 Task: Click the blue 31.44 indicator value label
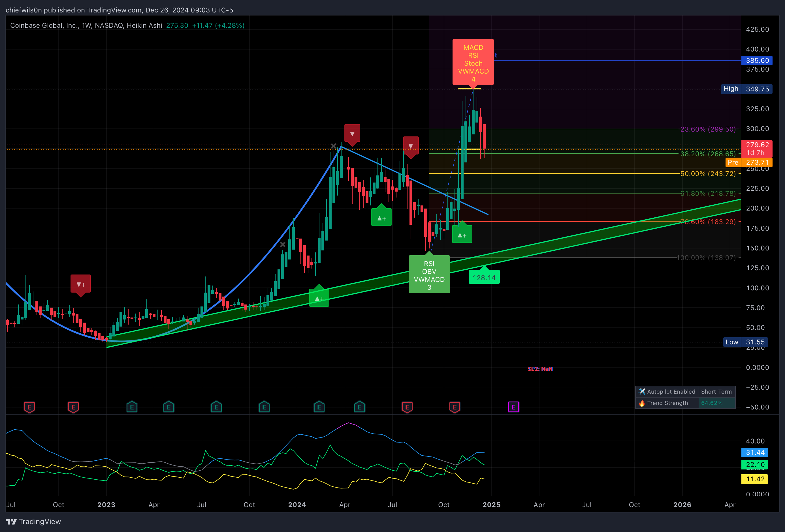[755, 452]
